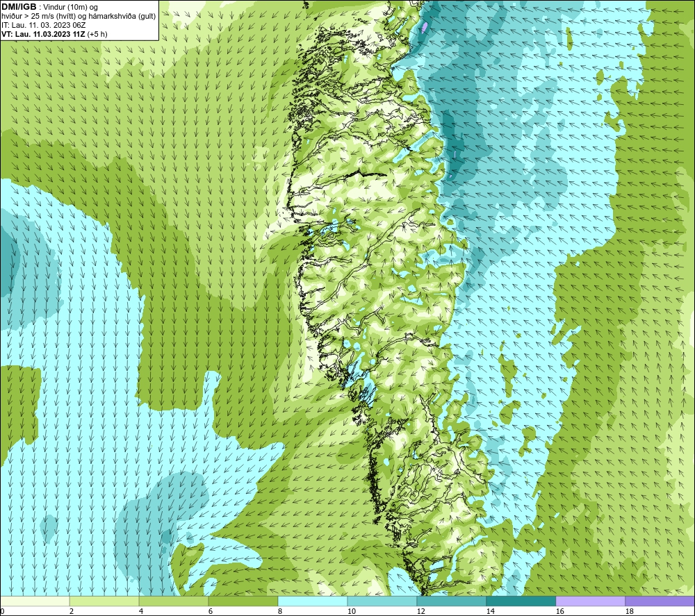This screenshot has width=695, height=616.
Task: Click the 8–10 m/s light cyan legend swatch
Action: 313,601
